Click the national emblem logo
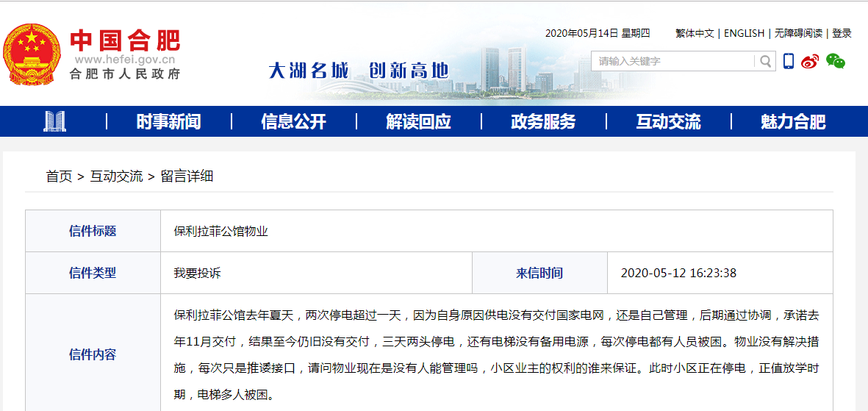 point(31,54)
